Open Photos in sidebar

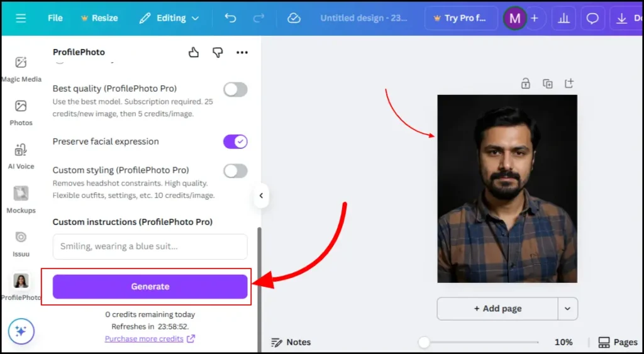(x=21, y=113)
